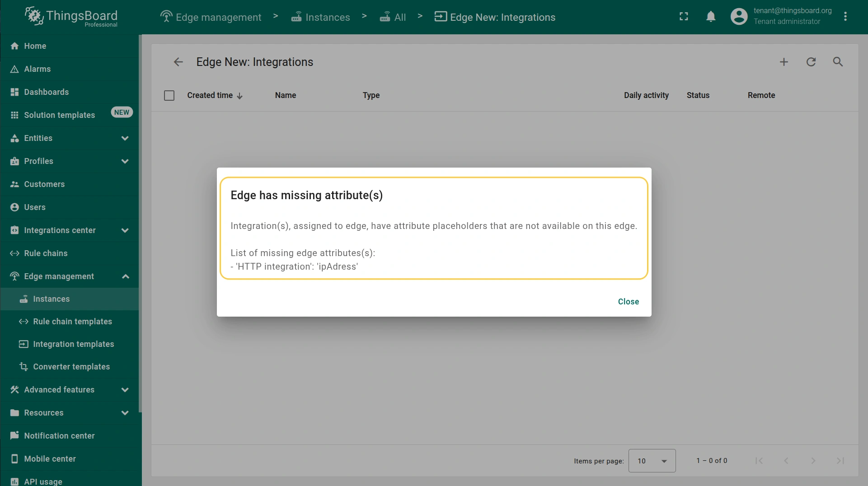Click the back arrow icon
The image size is (868, 486).
pyautogui.click(x=178, y=62)
